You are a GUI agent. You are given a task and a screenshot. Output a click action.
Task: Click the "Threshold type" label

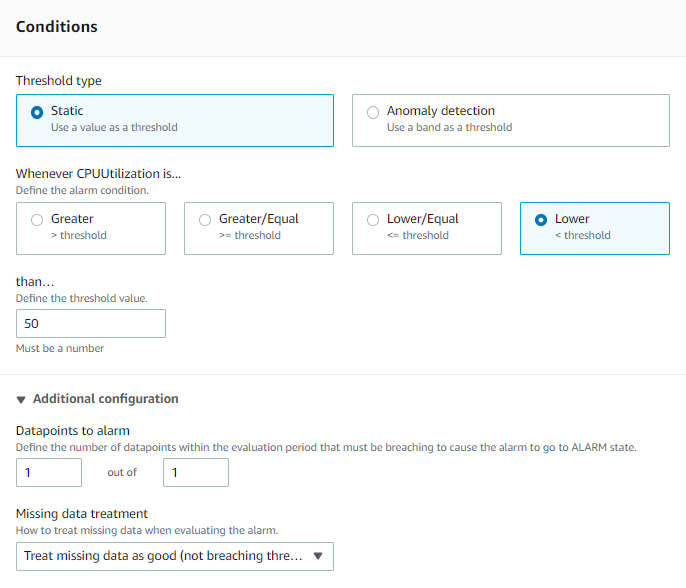59,81
